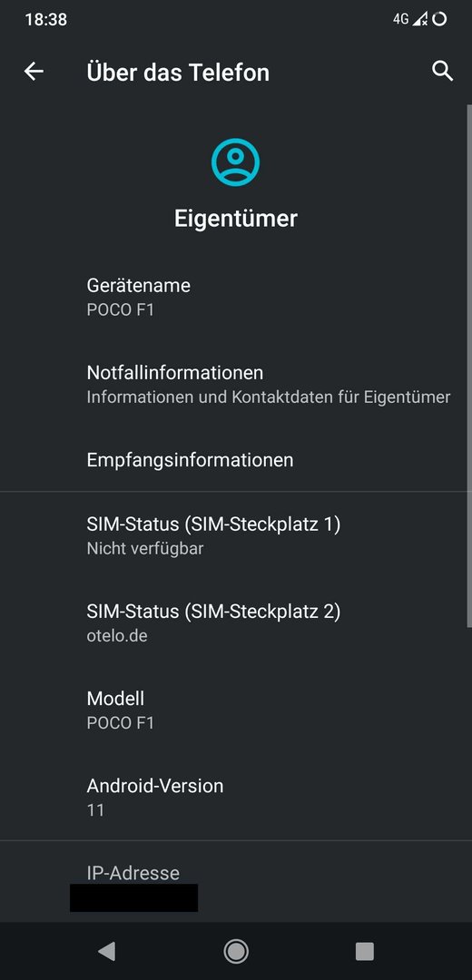Open Notfallinformationen entry
472x980 pixels.
[236, 385]
